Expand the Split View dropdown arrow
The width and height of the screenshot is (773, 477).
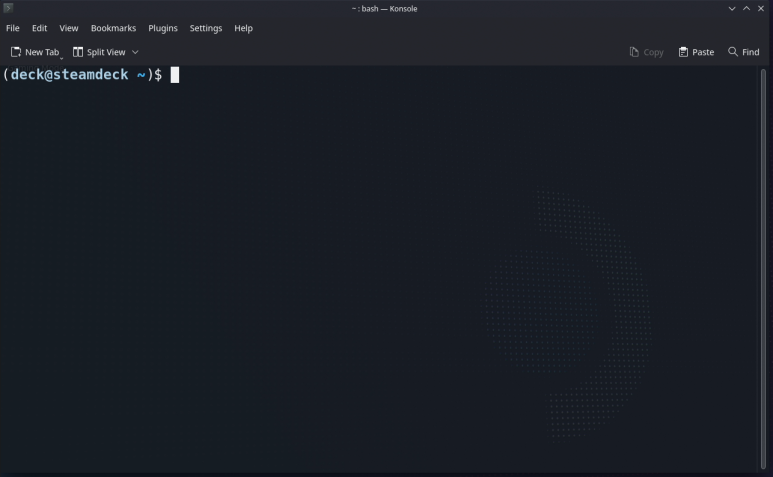[x=135, y=52]
